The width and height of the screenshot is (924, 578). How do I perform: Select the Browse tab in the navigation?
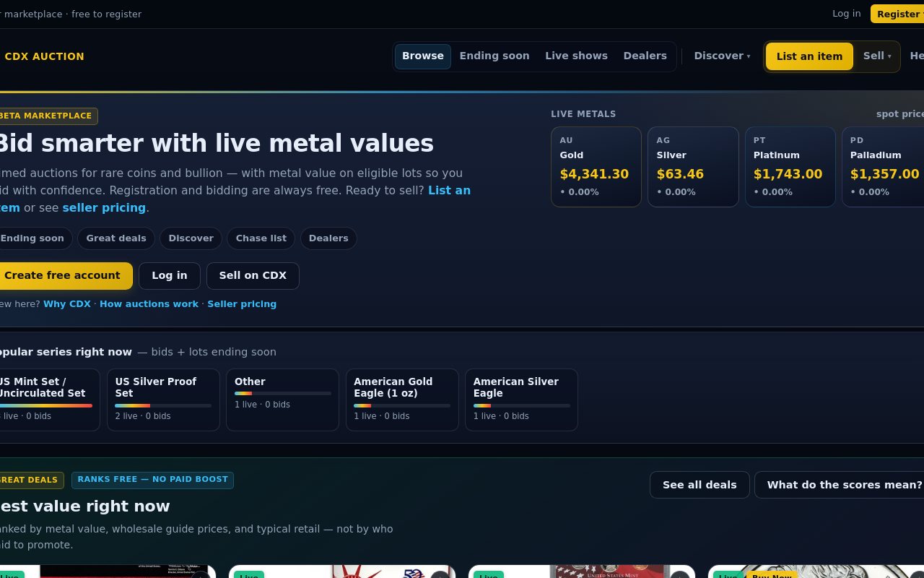coord(423,56)
